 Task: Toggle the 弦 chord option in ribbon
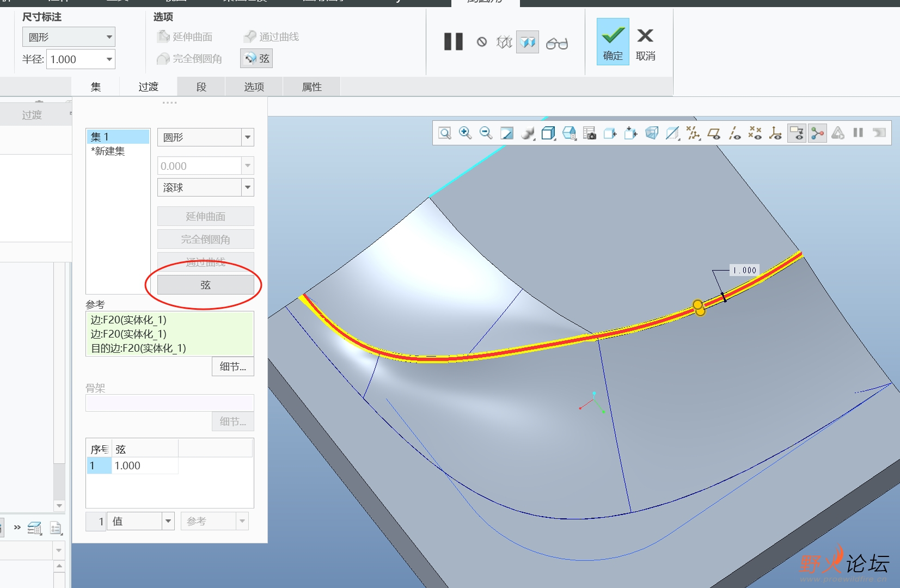coord(256,59)
